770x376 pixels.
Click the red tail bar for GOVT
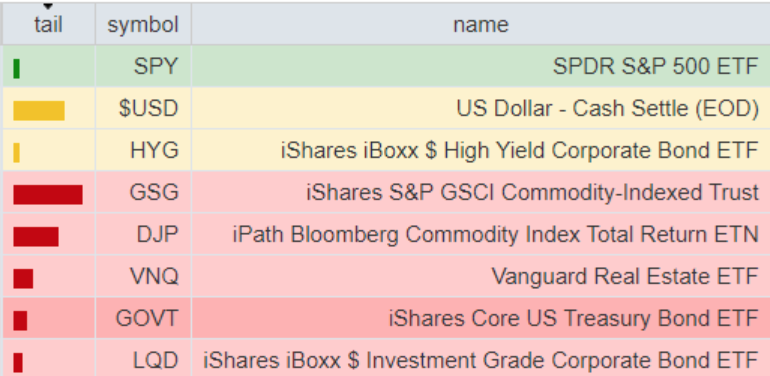(x=20, y=321)
